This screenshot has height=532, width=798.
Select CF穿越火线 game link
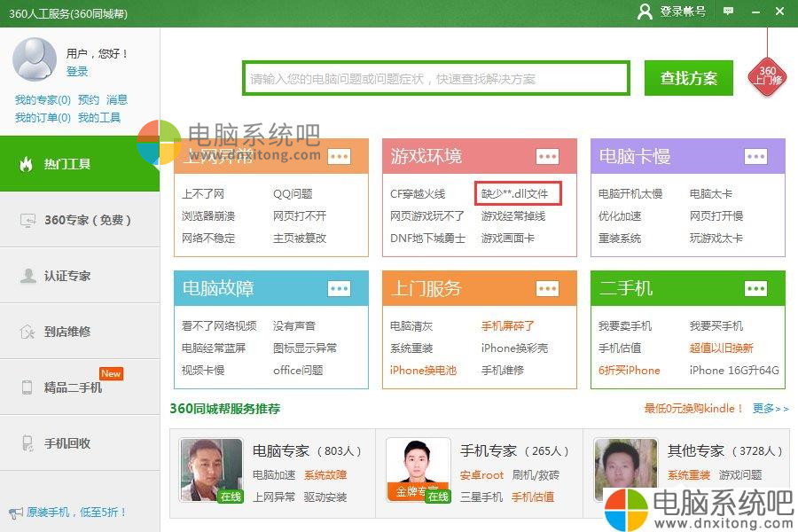pyautogui.click(x=418, y=194)
